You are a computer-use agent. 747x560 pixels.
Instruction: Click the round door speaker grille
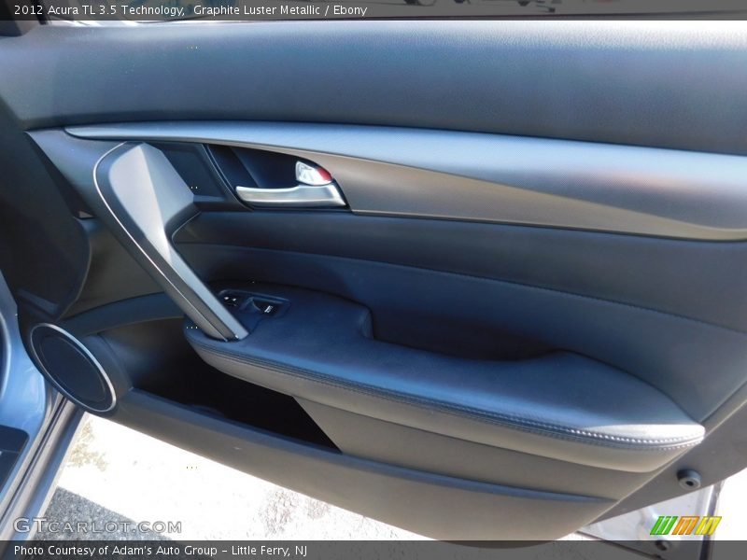(x=72, y=366)
